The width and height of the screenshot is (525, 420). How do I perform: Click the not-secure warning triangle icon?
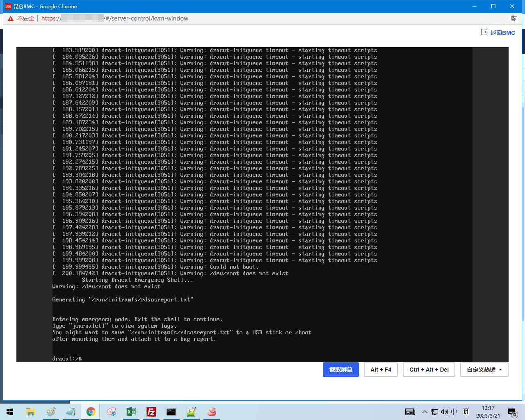point(11,18)
